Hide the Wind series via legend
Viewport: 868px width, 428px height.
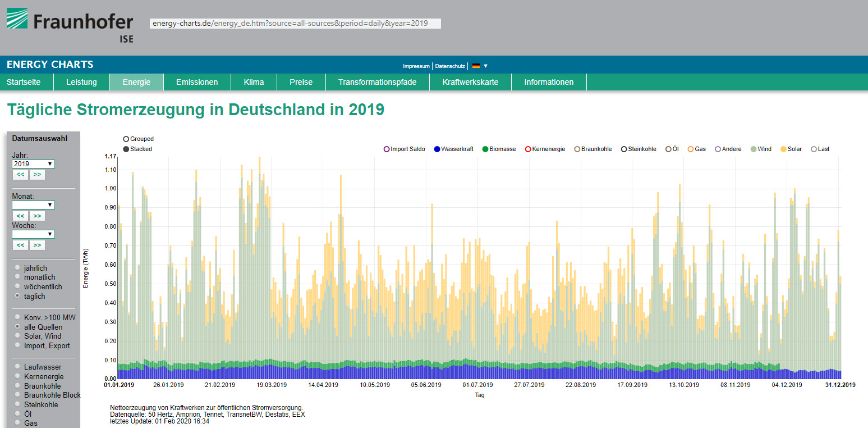point(753,149)
